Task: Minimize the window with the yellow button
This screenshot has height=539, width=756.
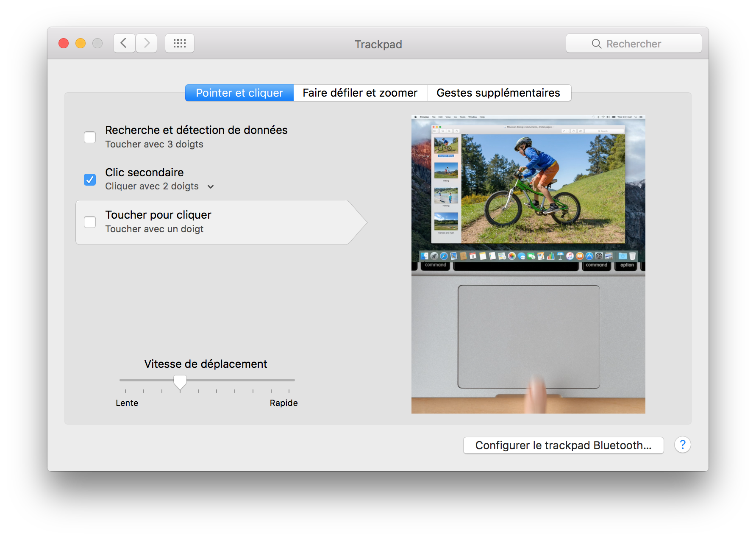Action: 81,43
